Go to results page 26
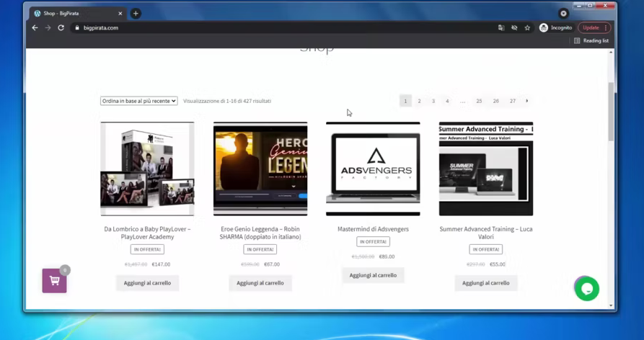644x340 pixels. (495, 101)
